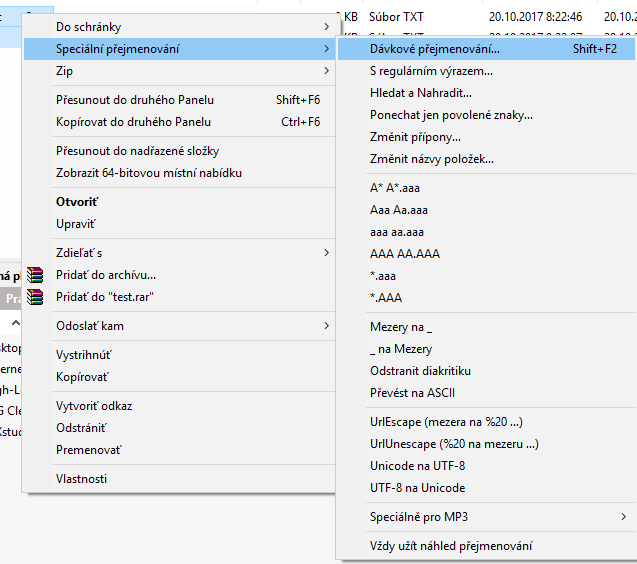637x564 pixels.
Task: Apply the AAA AA.AAA uppercase pattern
Action: click(404, 254)
